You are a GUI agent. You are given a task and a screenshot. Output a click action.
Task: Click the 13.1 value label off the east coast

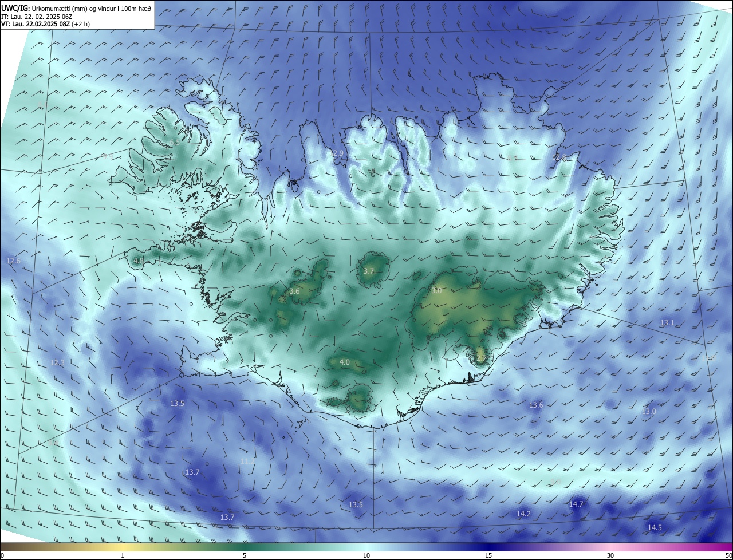point(667,323)
